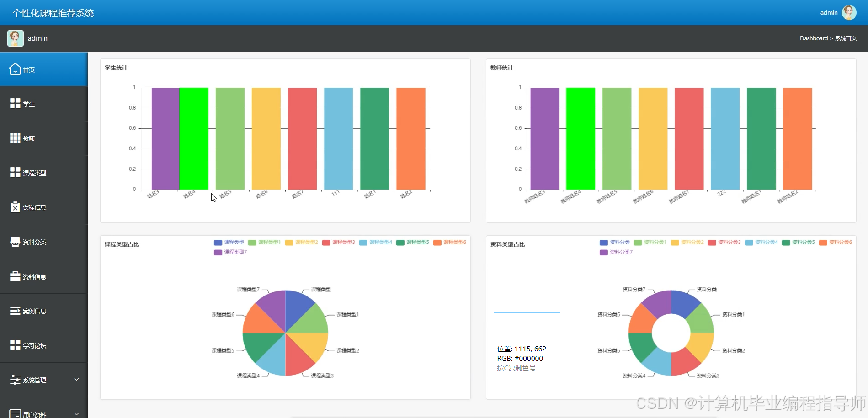Click the 系统首页 breadcrumb
Viewport: 868px width, 418px height.
[846, 38]
